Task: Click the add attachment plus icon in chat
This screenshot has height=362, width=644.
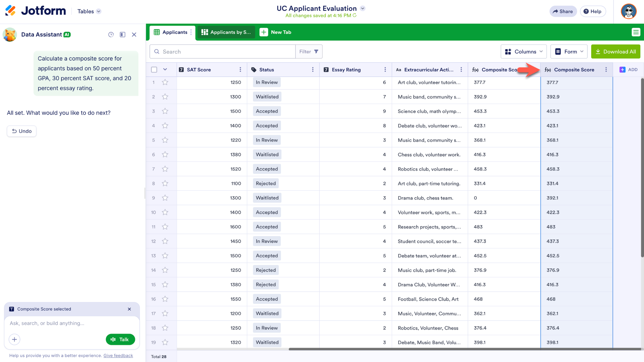Action: tap(14, 339)
